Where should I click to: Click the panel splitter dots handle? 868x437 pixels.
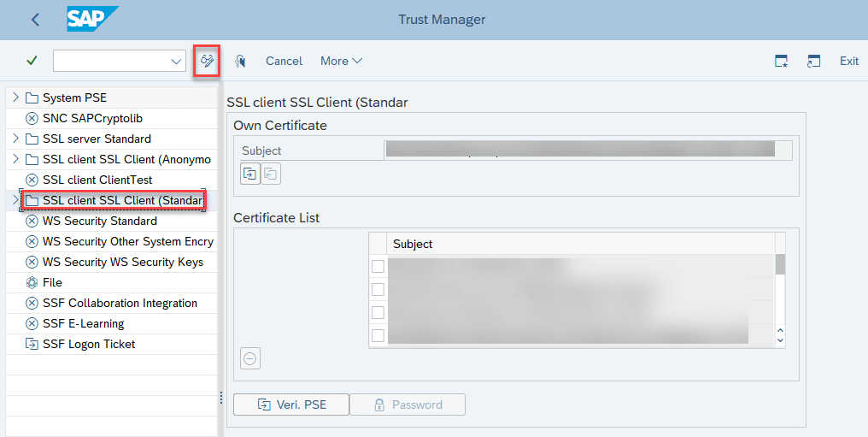pyautogui.click(x=221, y=398)
